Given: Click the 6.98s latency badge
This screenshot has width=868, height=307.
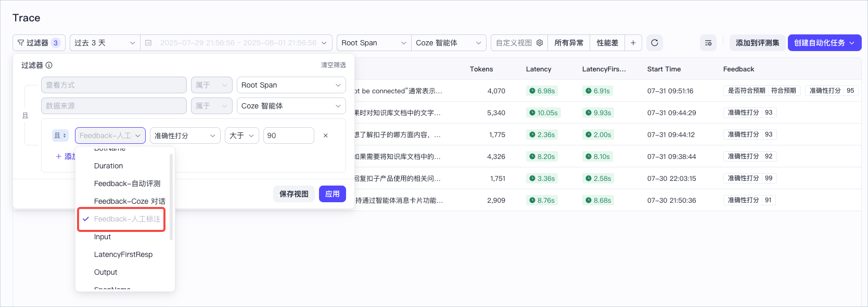Looking at the screenshot, I should [x=542, y=91].
